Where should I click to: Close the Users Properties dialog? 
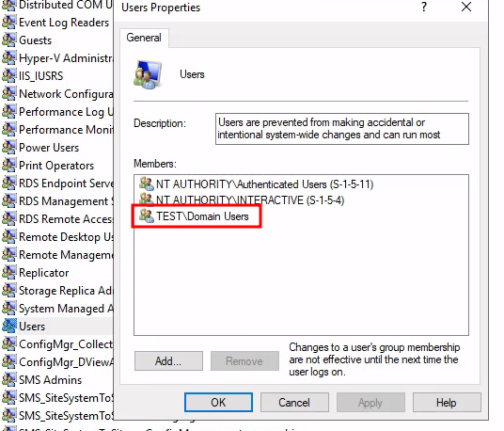click(x=466, y=7)
